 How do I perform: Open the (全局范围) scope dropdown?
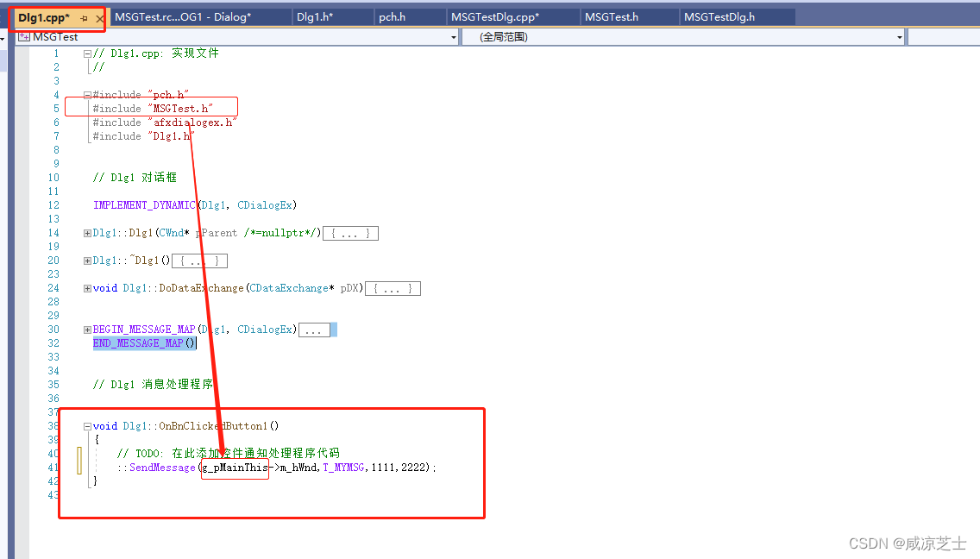899,37
